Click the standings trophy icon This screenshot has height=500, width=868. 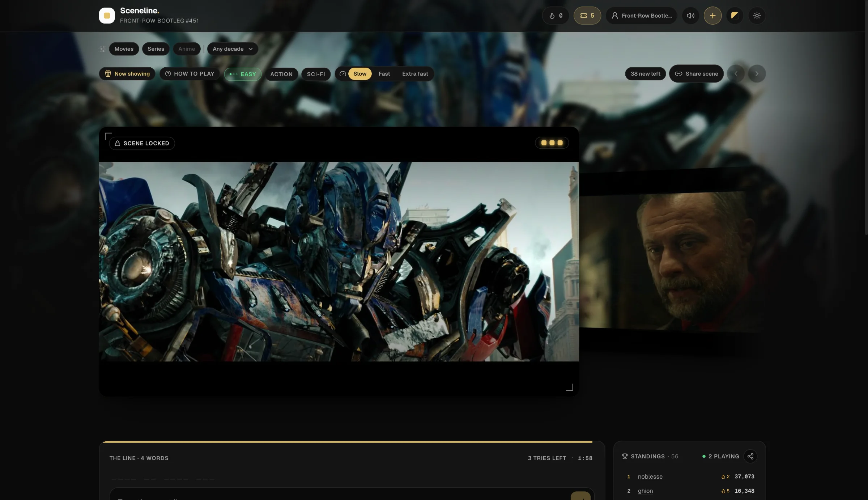[x=625, y=456]
